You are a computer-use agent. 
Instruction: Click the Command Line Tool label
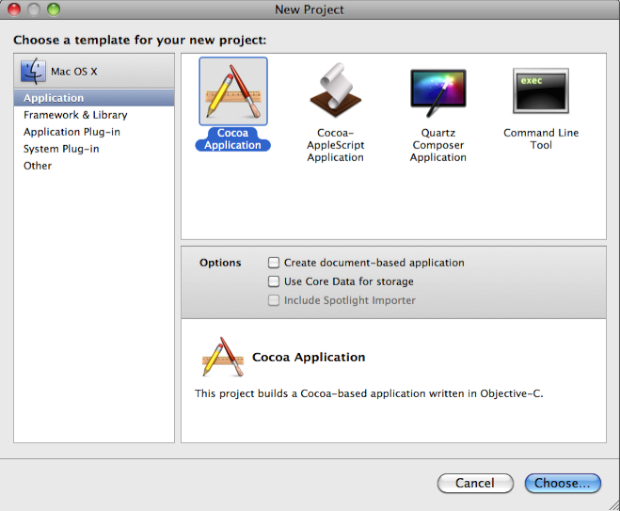541,139
